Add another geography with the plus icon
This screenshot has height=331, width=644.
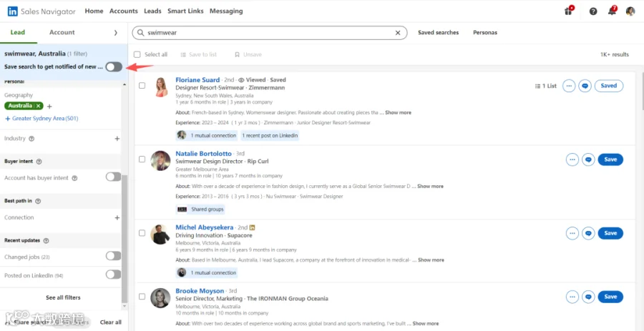point(49,107)
